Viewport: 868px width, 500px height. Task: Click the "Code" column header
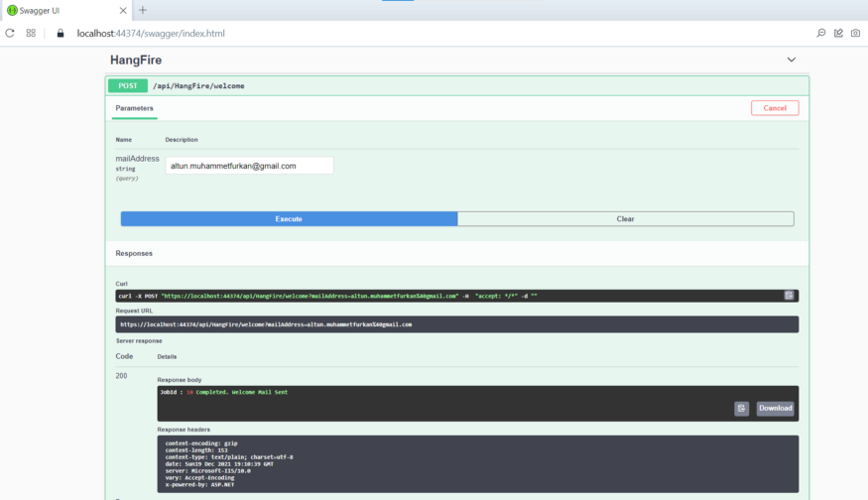124,356
